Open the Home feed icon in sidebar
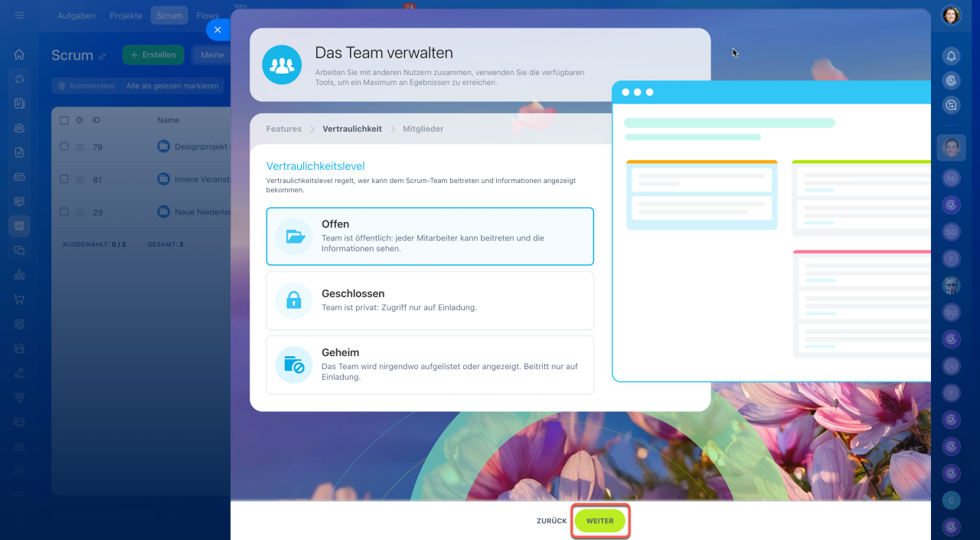The image size is (980, 540). point(19,54)
